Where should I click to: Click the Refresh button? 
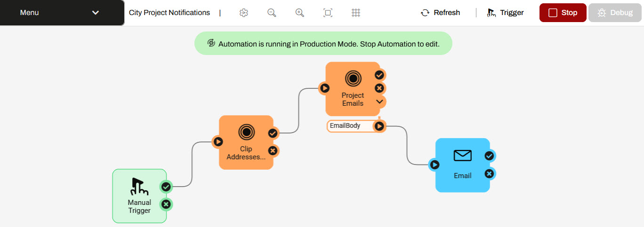(x=440, y=13)
